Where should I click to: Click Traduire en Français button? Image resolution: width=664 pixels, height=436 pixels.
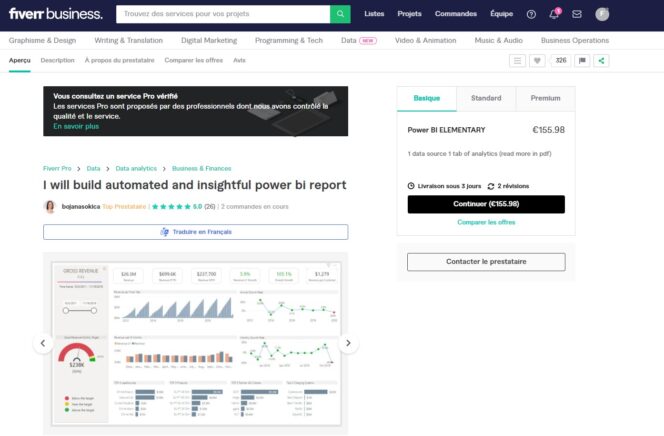pos(196,232)
